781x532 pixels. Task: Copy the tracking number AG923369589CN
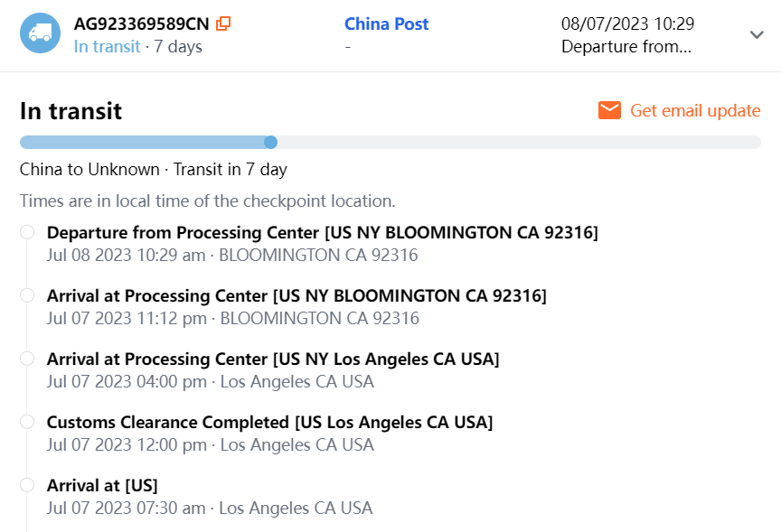224,23
